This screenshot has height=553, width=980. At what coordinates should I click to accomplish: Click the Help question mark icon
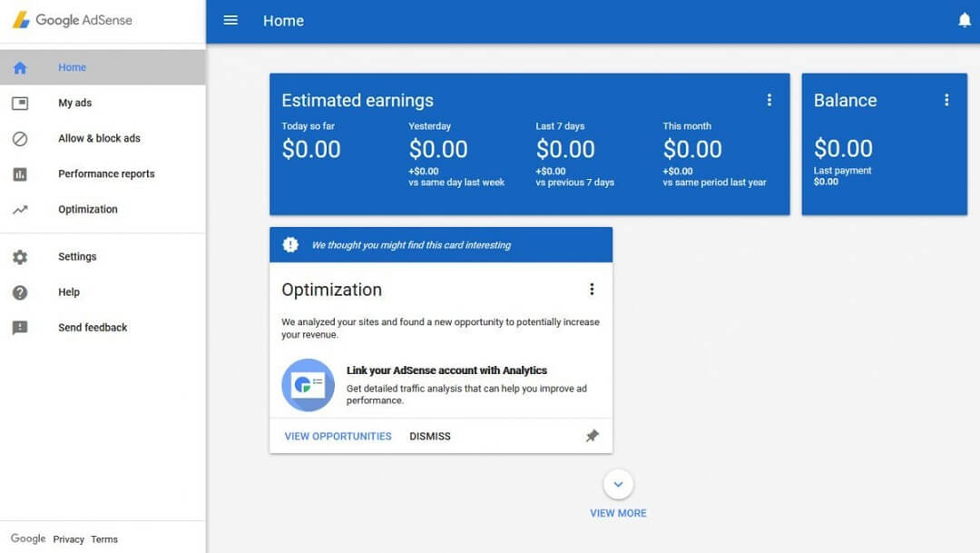(20, 292)
